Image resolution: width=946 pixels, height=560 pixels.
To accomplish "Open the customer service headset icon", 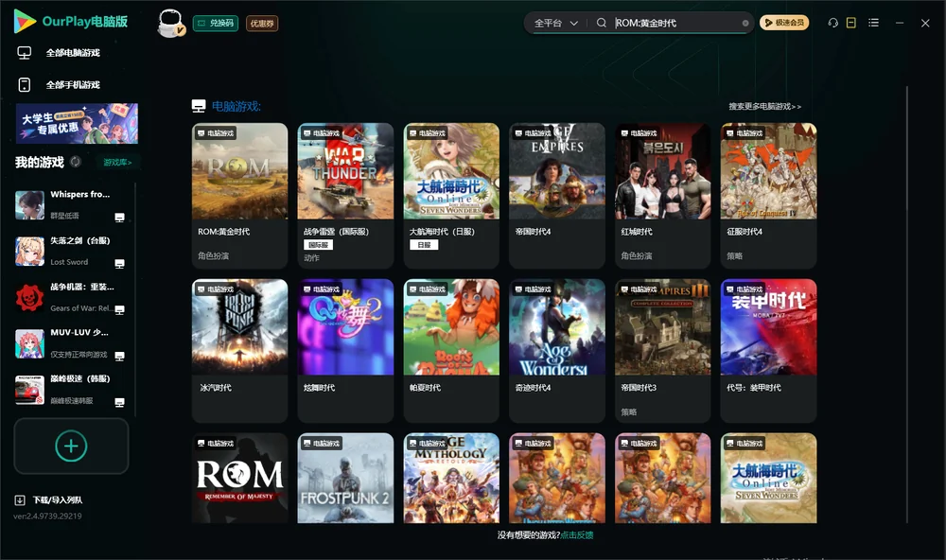I will click(x=832, y=23).
